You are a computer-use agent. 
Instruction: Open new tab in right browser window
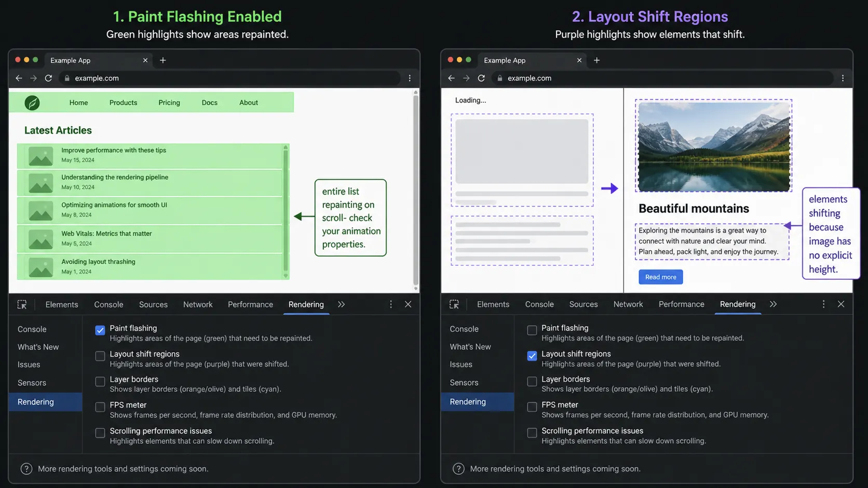point(597,60)
